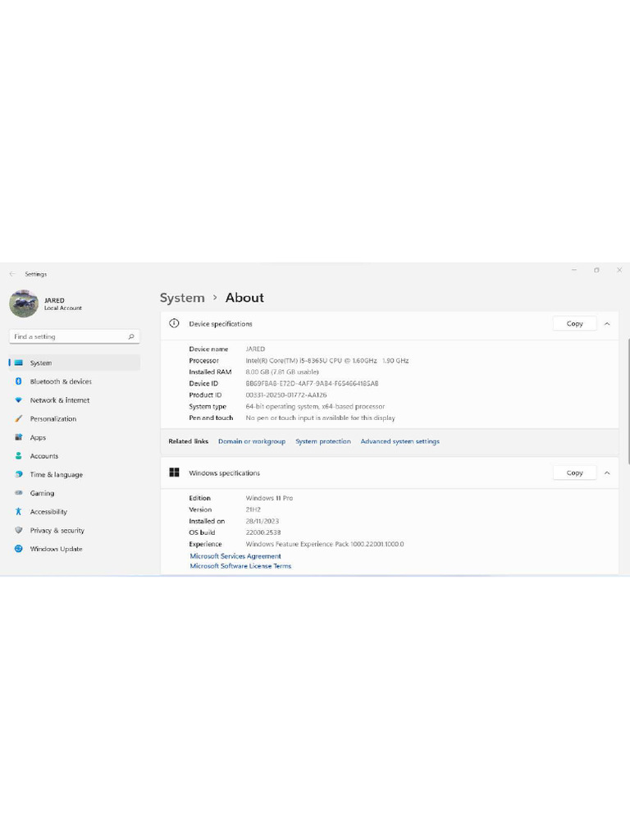
Task: Open Time & language label
Action: [57, 475]
